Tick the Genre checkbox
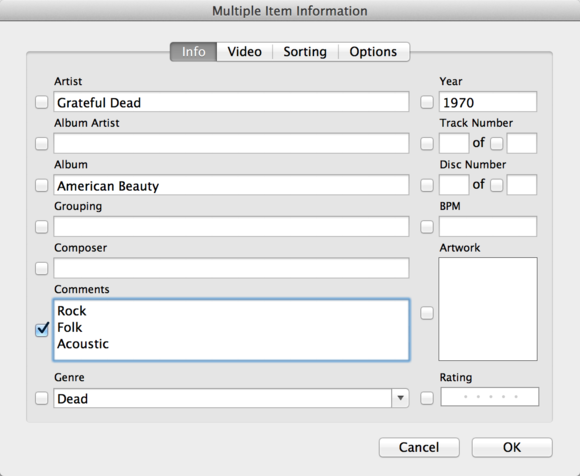This screenshot has height=476, width=580. (41, 398)
